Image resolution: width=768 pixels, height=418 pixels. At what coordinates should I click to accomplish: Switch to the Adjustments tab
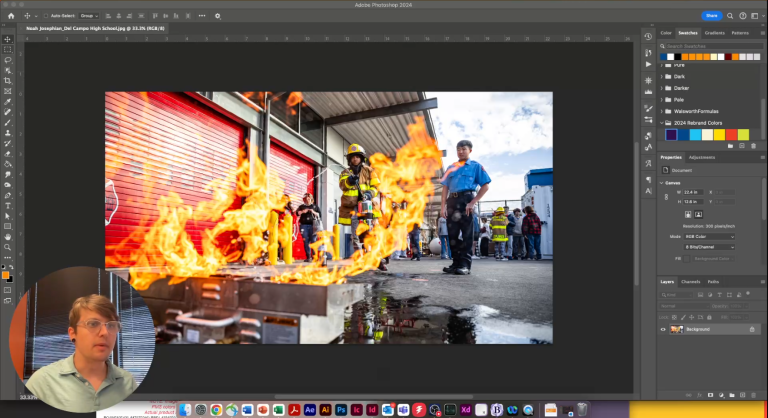[x=702, y=157]
